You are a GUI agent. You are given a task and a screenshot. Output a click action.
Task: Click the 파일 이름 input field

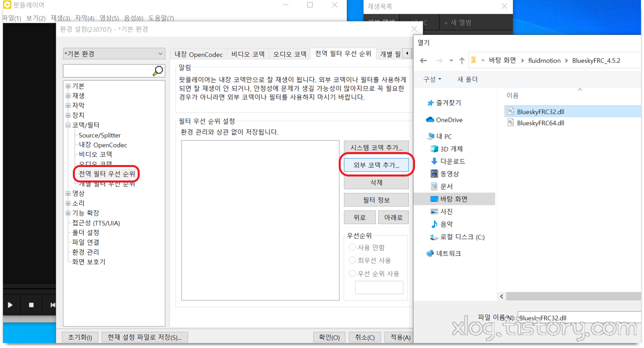pyautogui.click(x=579, y=318)
